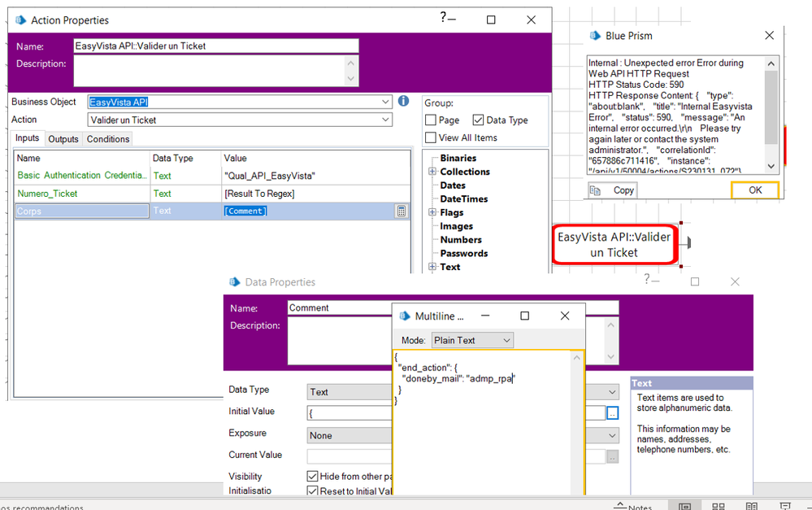This screenshot has height=510, width=812.
Task: Open the Mode dropdown set to Plain Text
Action: pyautogui.click(x=472, y=340)
